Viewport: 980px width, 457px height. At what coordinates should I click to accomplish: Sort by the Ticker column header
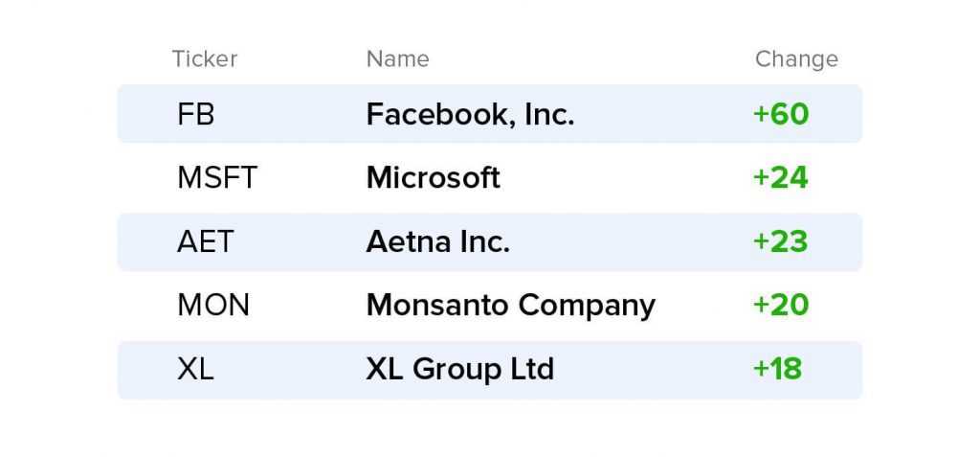(205, 58)
